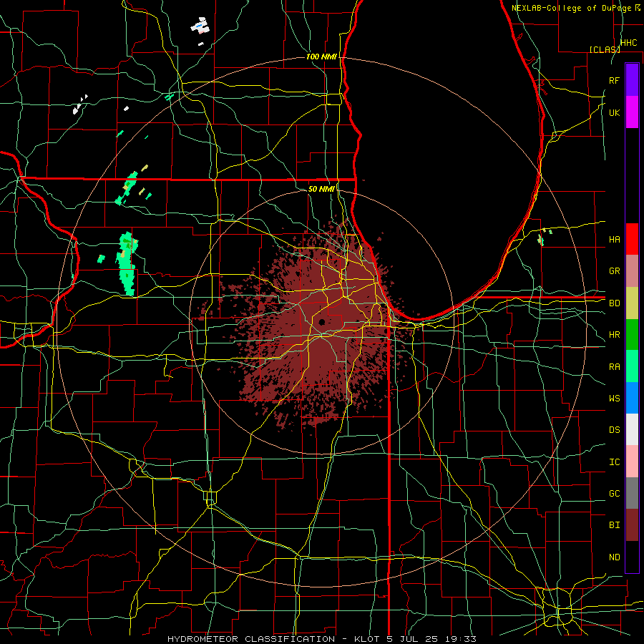Click the WS legend label
This screenshot has height=644, width=644.
pos(614,398)
